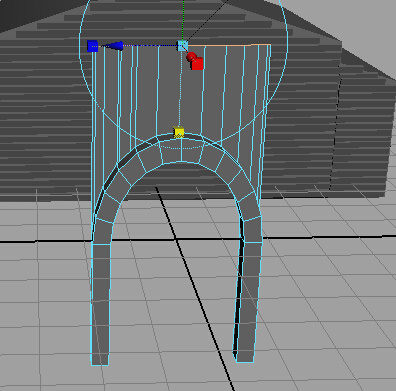Click the blue cube scale handle
The image size is (396, 391).
(92, 46)
